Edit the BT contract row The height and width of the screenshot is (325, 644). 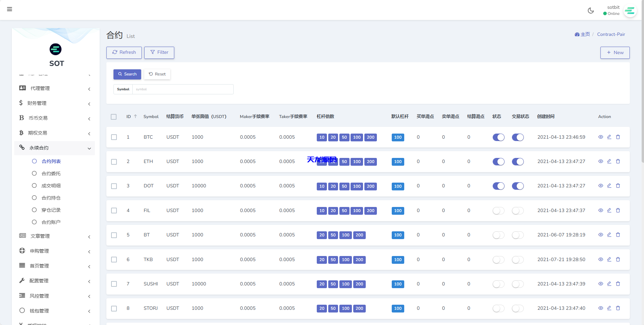pyautogui.click(x=609, y=235)
